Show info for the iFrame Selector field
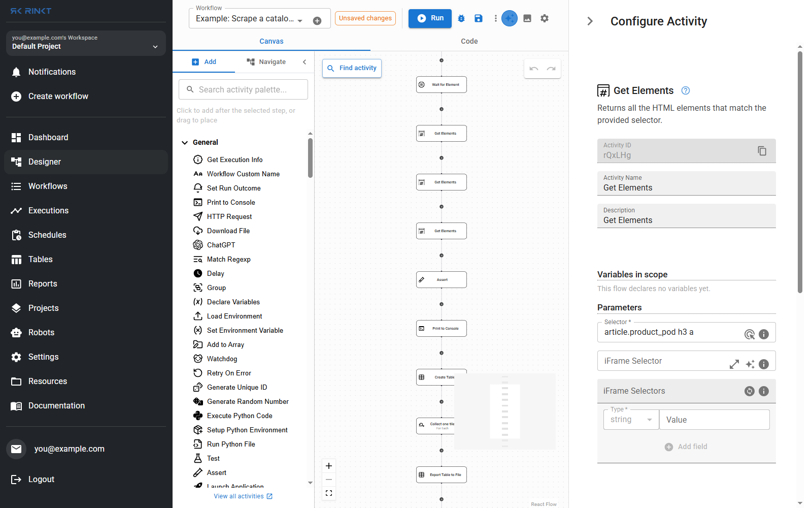Screen dimensions: 812x508 point(764,364)
